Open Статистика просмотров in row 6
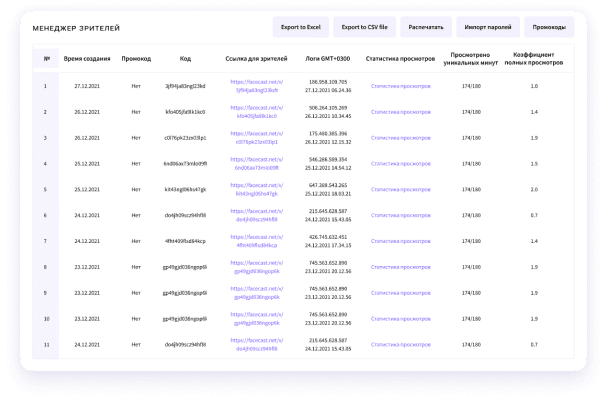The width and height of the screenshot is (607, 401). (x=401, y=215)
